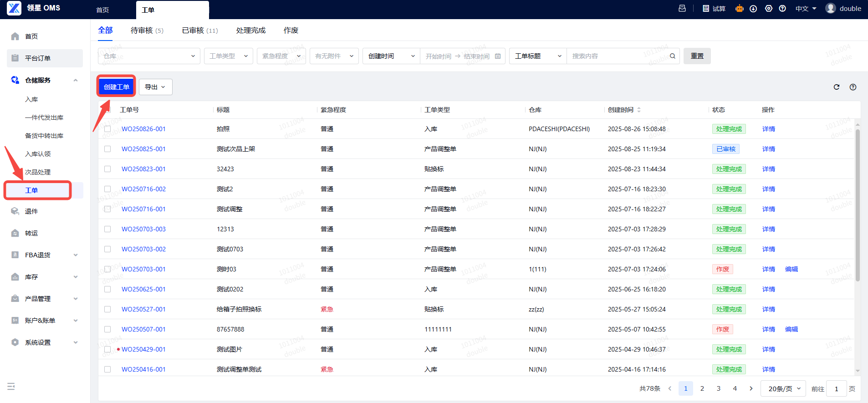Image resolution: width=868 pixels, height=403 pixels.
Task: Switch to the 待审核 tab
Action: (x=147, y=31)
